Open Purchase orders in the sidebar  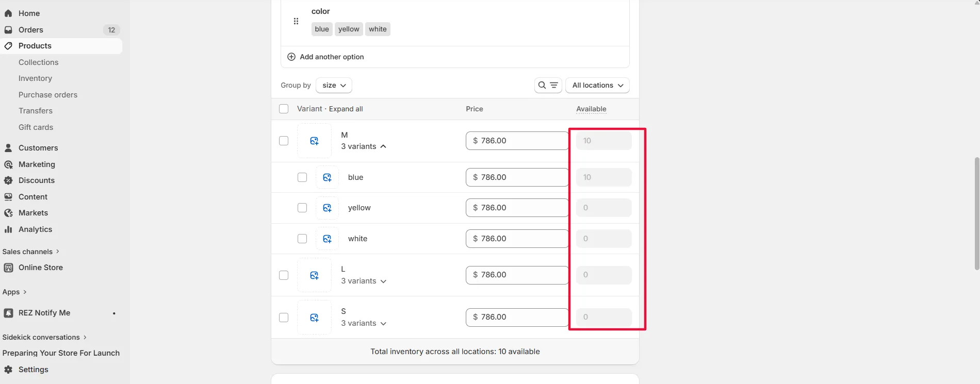[48, 95]
